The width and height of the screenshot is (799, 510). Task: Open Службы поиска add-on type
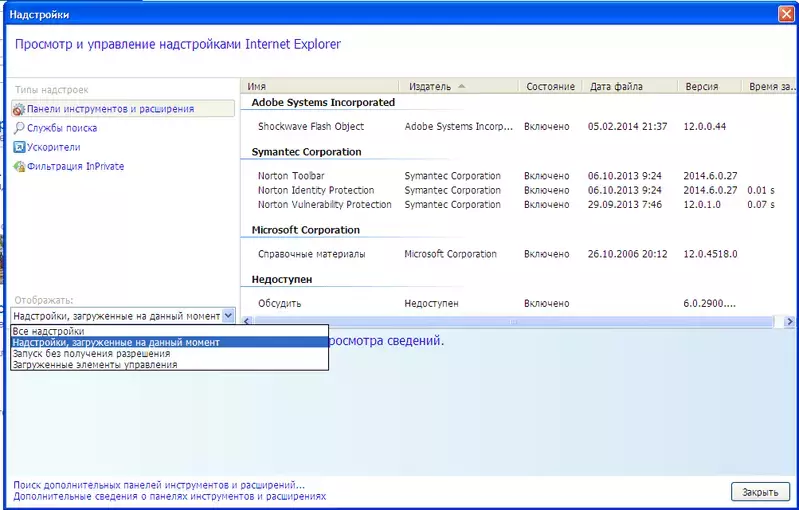point(62,128)
